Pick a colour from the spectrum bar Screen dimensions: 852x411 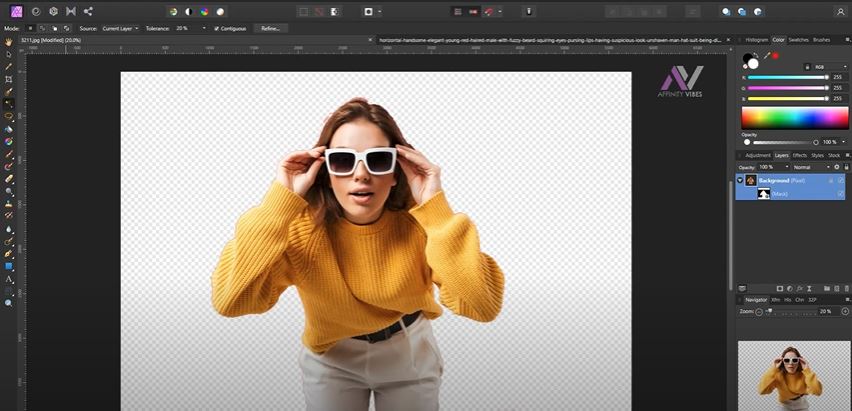pos(794,118)
